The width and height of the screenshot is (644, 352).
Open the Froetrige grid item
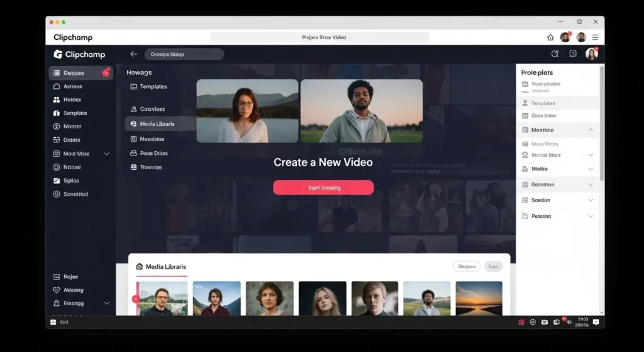click(x=146, y=167)
